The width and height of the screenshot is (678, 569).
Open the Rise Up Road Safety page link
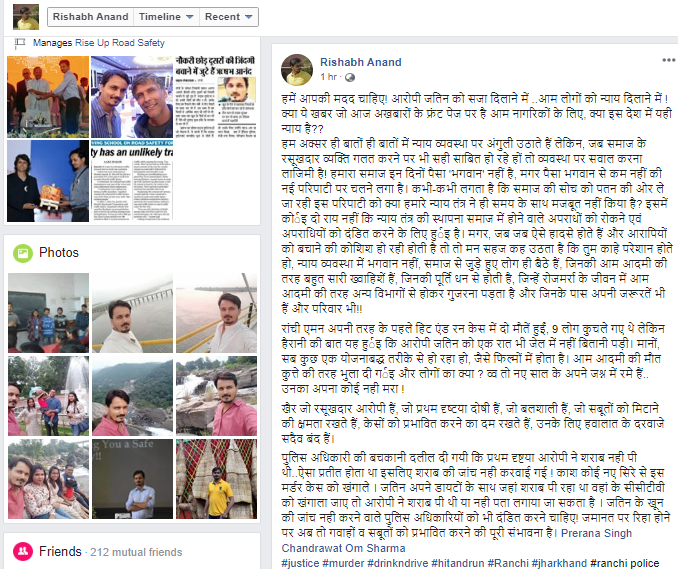coord(120,43)
